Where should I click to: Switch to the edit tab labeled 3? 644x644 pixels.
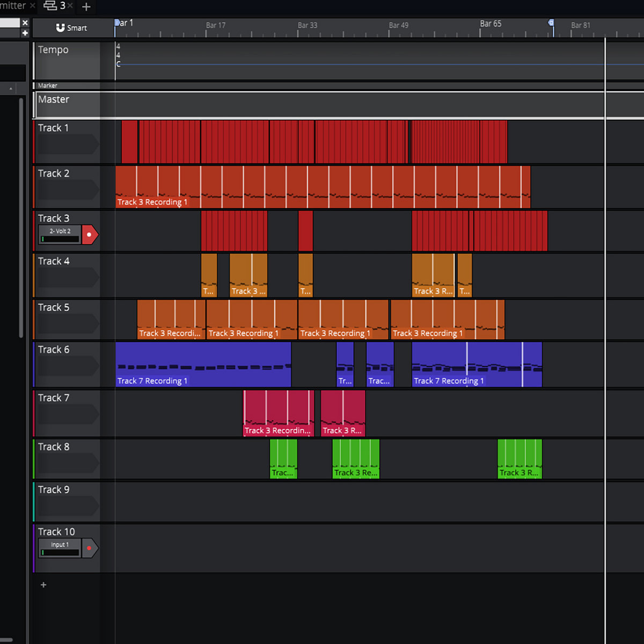point(62,6)
